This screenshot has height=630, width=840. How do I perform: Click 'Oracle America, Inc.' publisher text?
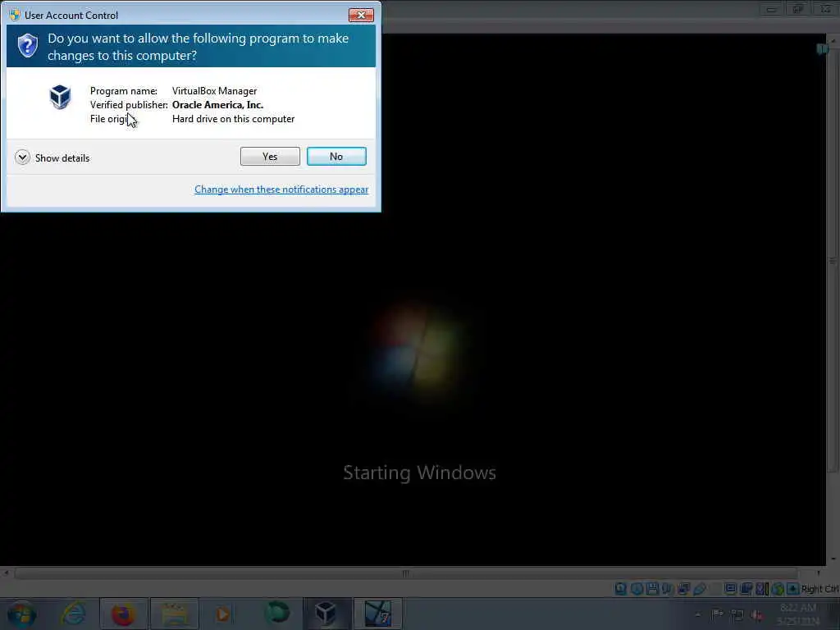coord(217,105)
